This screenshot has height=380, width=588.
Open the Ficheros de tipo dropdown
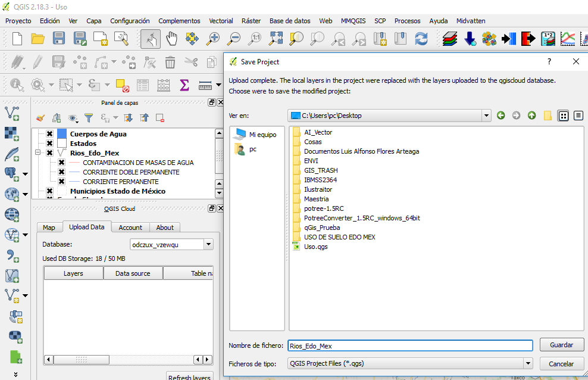tap(528, 363)
